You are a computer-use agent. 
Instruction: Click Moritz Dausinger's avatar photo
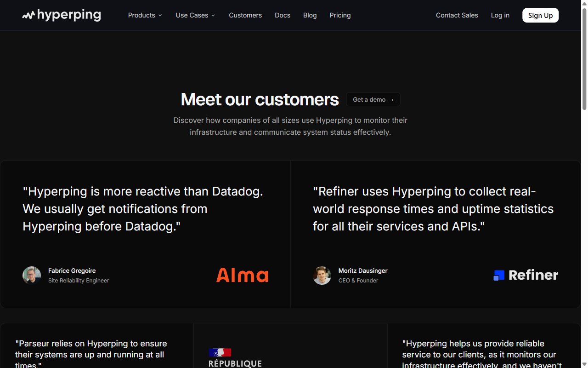coord(322,275)
